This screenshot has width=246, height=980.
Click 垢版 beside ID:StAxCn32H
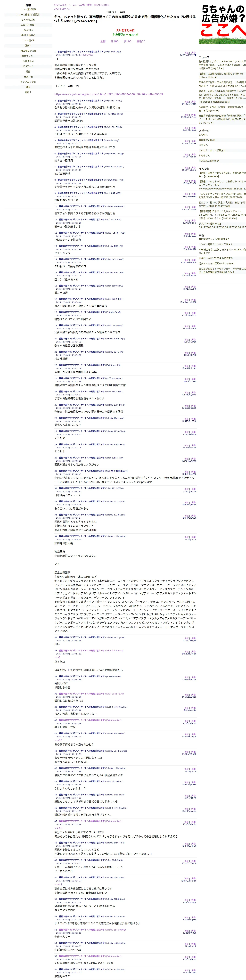click(x=186, y=141)
